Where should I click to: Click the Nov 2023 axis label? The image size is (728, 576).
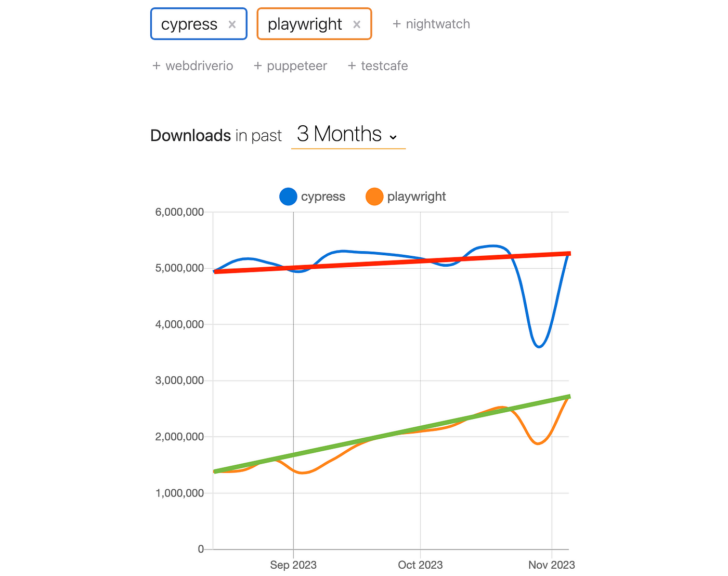click(x=552, y=565)
